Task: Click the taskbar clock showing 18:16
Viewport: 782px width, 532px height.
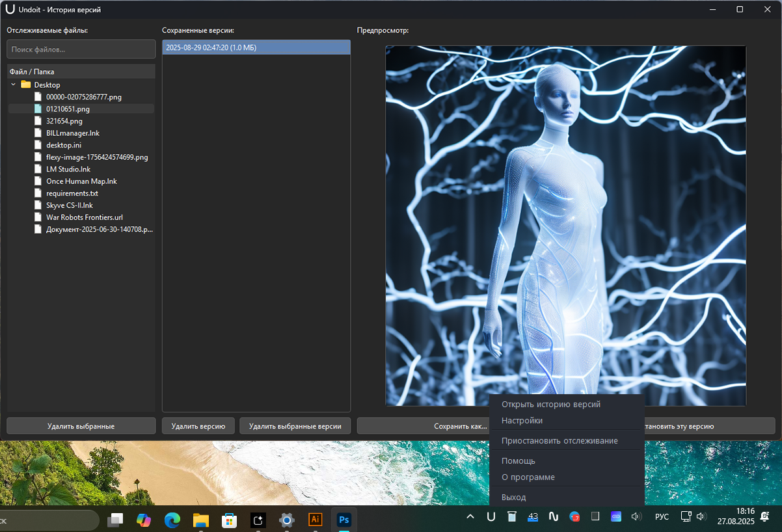Action: [736, 517]
